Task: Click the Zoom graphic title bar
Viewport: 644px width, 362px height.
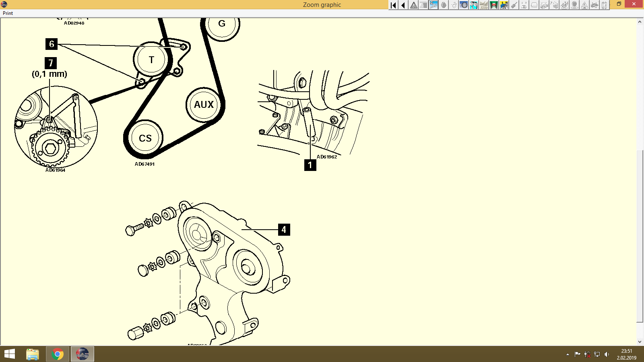Action: (321, 4)
